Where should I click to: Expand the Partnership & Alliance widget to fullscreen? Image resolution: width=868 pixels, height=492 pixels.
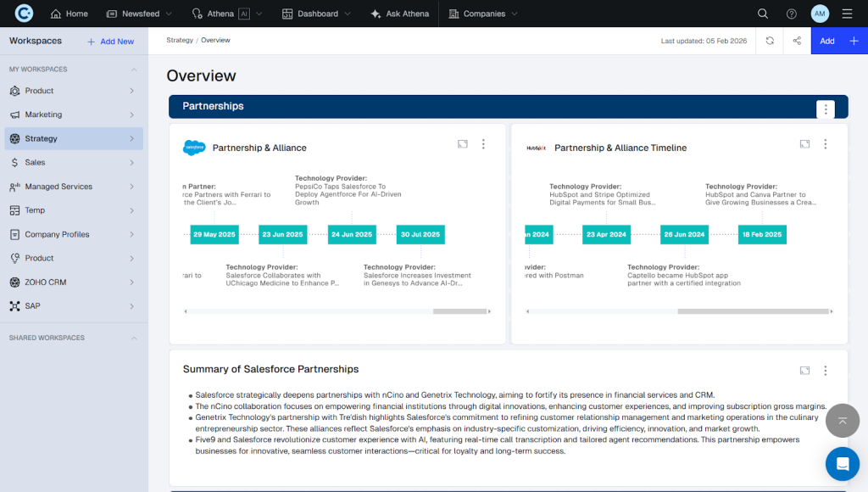coord(462,143)
